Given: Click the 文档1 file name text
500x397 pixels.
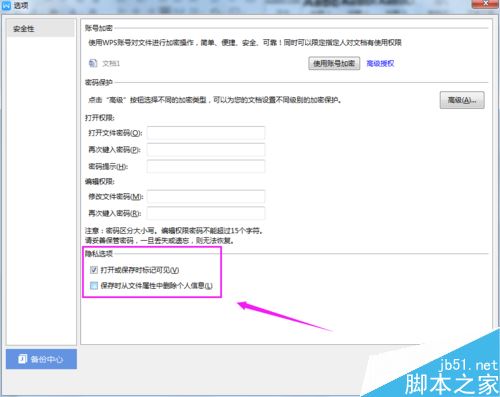Looking at the screenshot, I should click(x=111, y=63).
